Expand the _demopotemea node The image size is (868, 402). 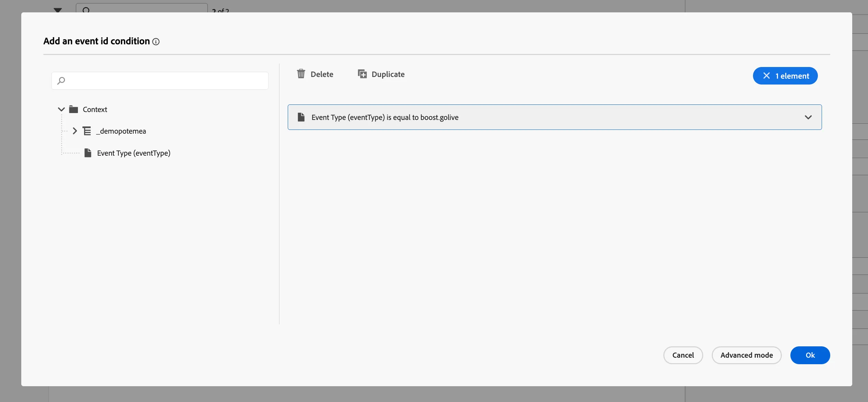tap(75, 131)
